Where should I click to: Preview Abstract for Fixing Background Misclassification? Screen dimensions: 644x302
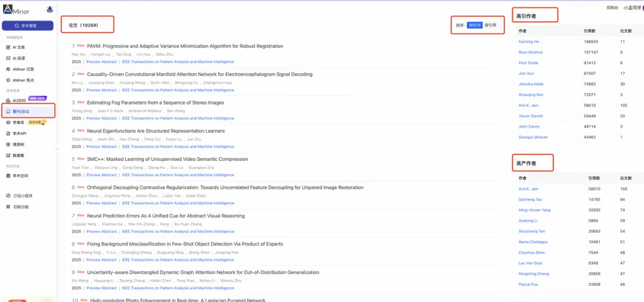pos(101,260)
